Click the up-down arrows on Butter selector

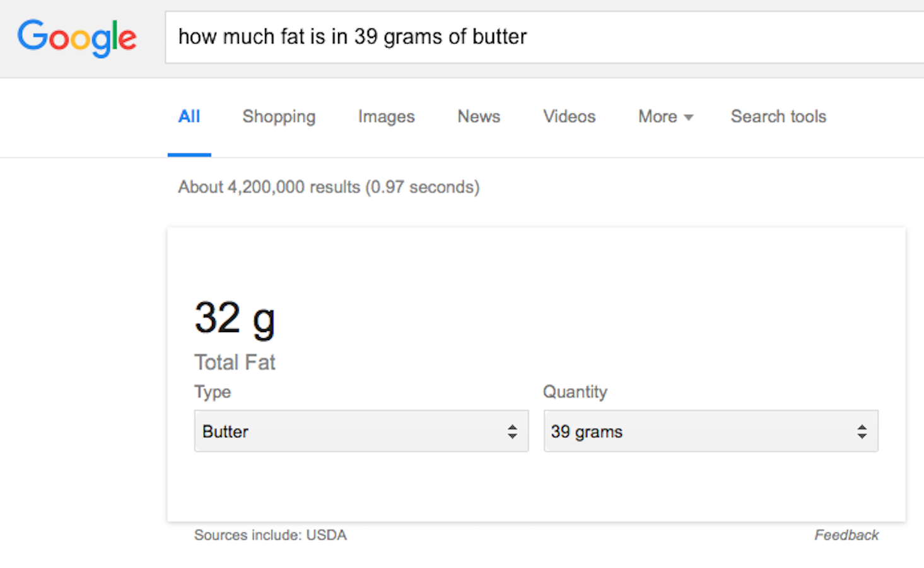tap(512, 432)
